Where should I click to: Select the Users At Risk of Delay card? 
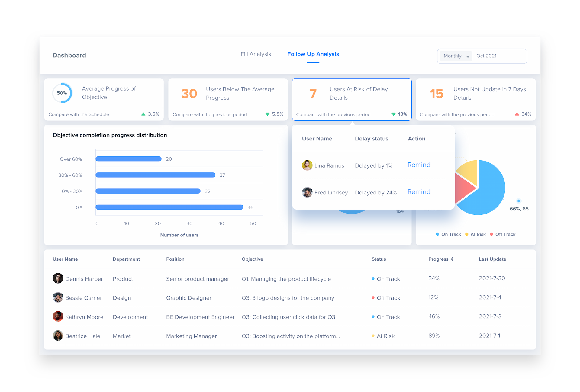[352, 99]
